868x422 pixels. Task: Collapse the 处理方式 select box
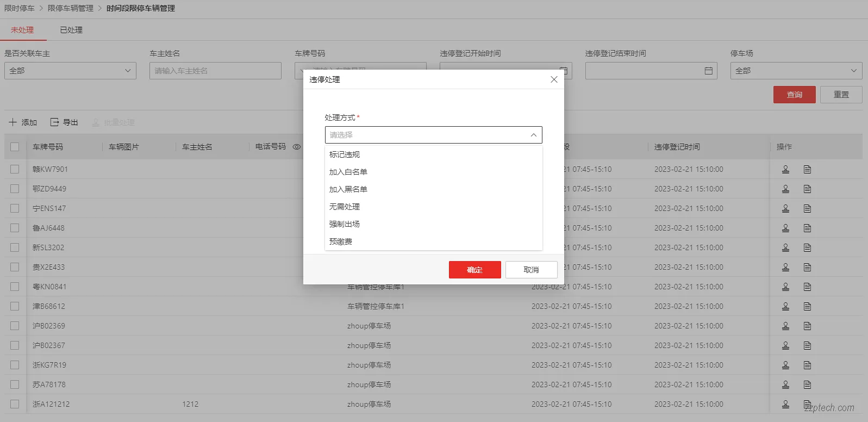[433, 135]
